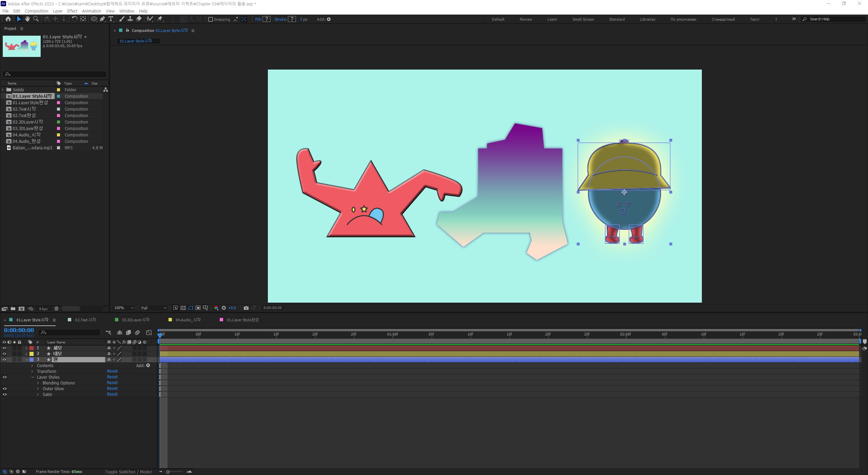Image resolution: width=868 pixels, height=475 pixels.
Task: Select the Hand tool
Action: click(x=27, y=19)
